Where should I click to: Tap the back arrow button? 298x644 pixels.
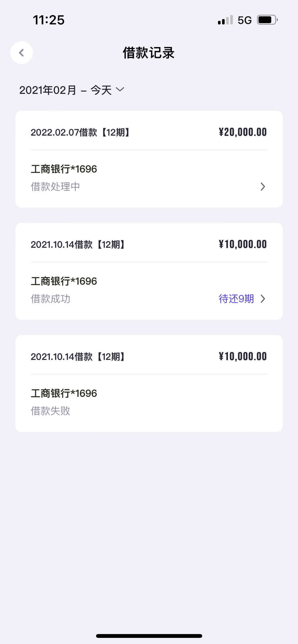(22, 53)
